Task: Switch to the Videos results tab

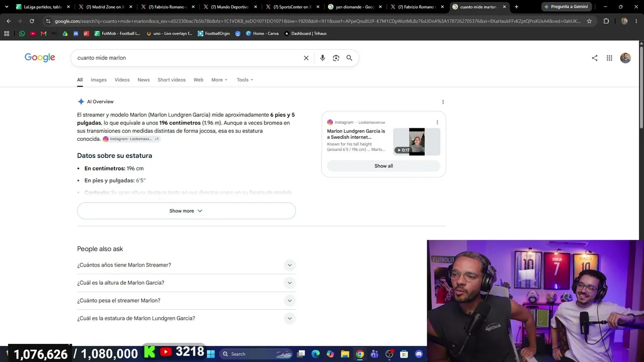Action: [x=122, y=80]
